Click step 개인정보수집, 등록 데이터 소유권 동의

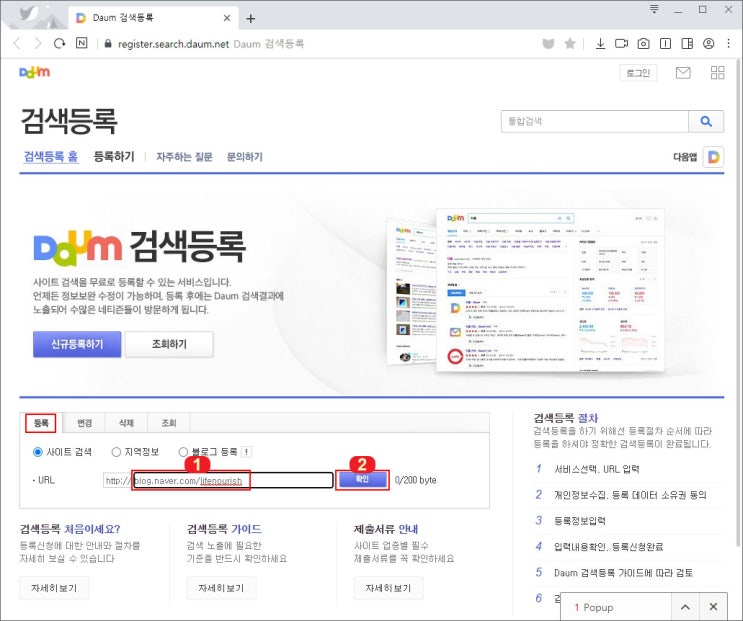[630, 495]
